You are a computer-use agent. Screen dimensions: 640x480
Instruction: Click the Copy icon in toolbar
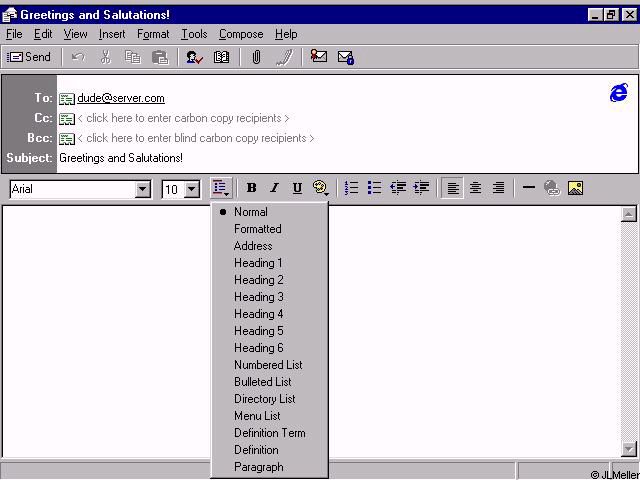tap(133, 57)
